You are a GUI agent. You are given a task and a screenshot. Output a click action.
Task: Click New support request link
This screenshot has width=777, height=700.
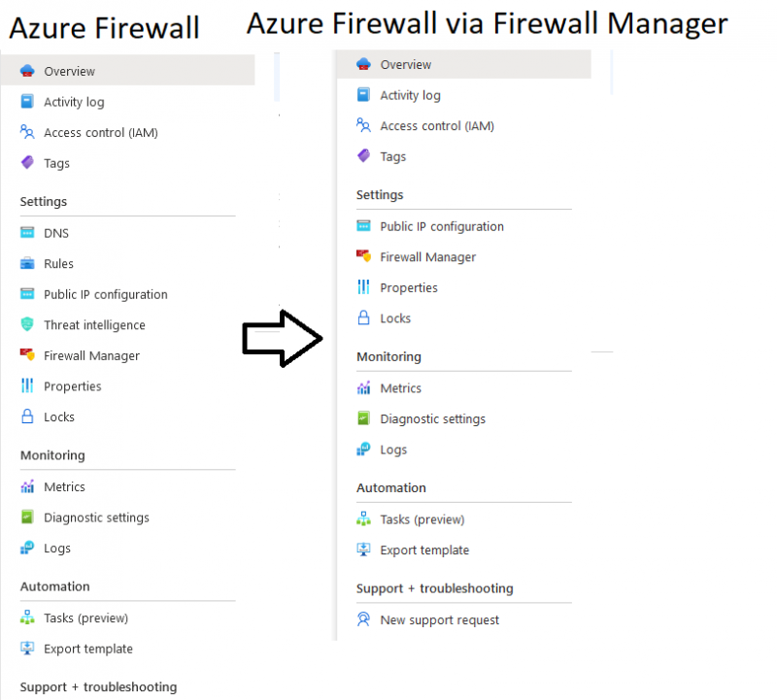[439, 619]
